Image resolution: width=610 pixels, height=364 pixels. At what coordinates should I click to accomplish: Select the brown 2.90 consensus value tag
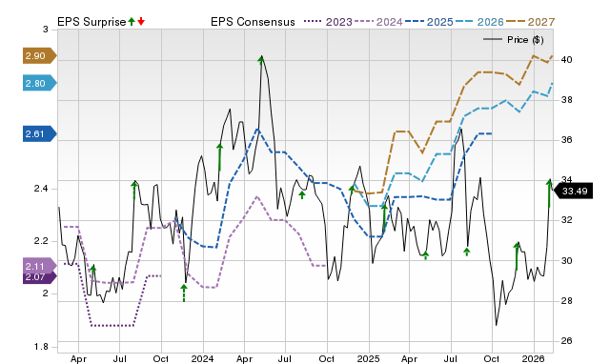click(40, 55)
